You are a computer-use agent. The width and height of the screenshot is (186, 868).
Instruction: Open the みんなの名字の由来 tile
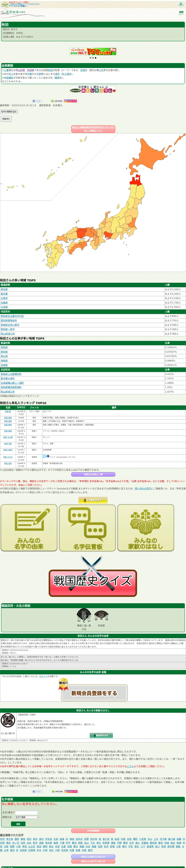point(29,528)
